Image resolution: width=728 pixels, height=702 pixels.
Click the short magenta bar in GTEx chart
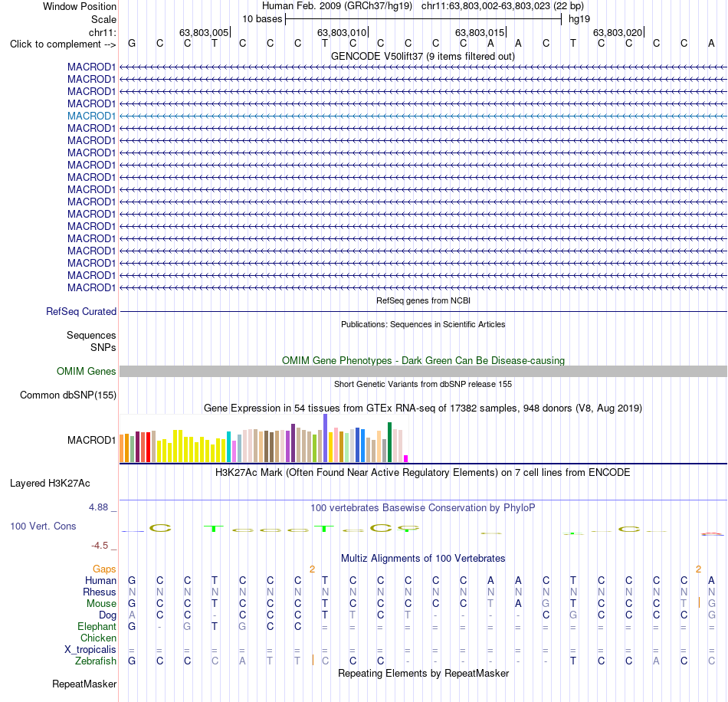click(406, 459)
